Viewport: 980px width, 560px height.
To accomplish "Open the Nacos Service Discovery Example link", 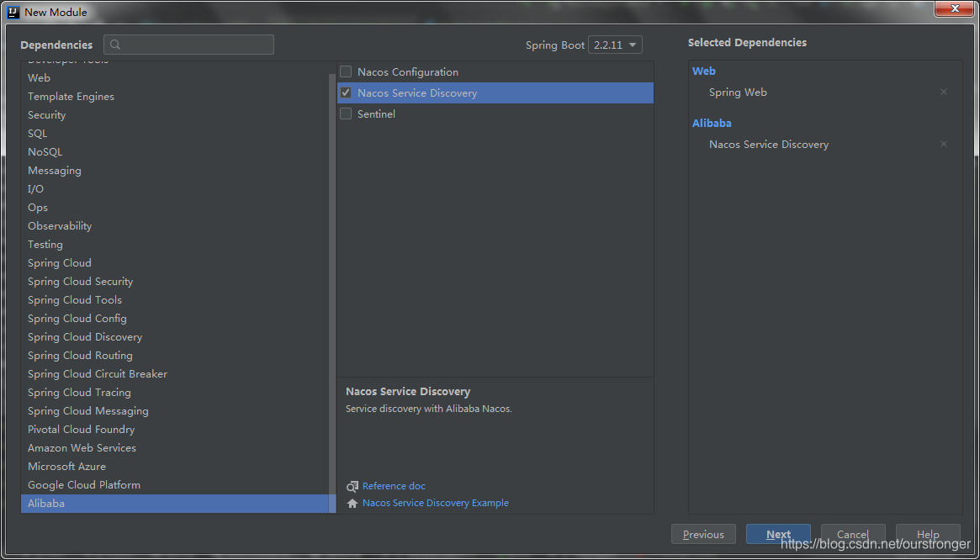I will tap(436, 503).
